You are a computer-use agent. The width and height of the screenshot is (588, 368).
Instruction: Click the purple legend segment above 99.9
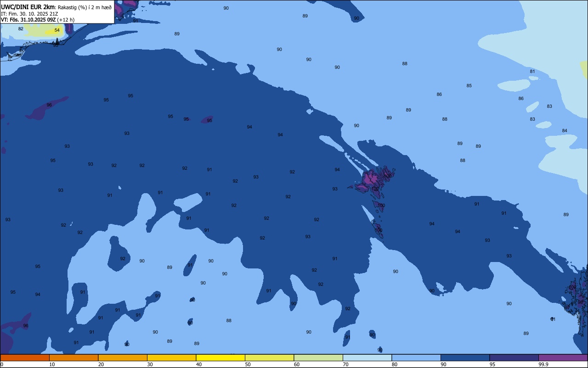coord(563,357)
